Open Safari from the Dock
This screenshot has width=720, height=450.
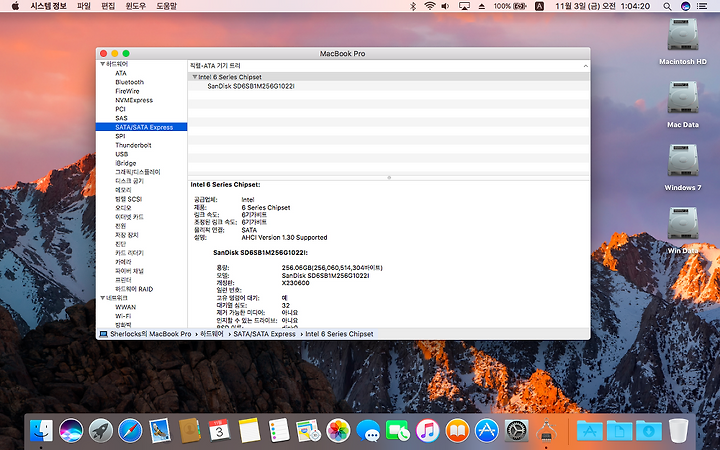click(130, 431)
